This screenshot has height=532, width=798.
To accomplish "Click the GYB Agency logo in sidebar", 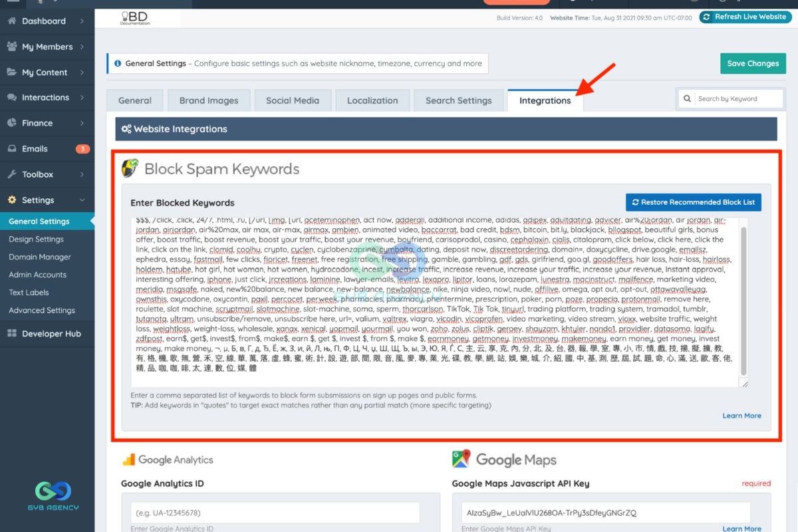I will [53, 495].
